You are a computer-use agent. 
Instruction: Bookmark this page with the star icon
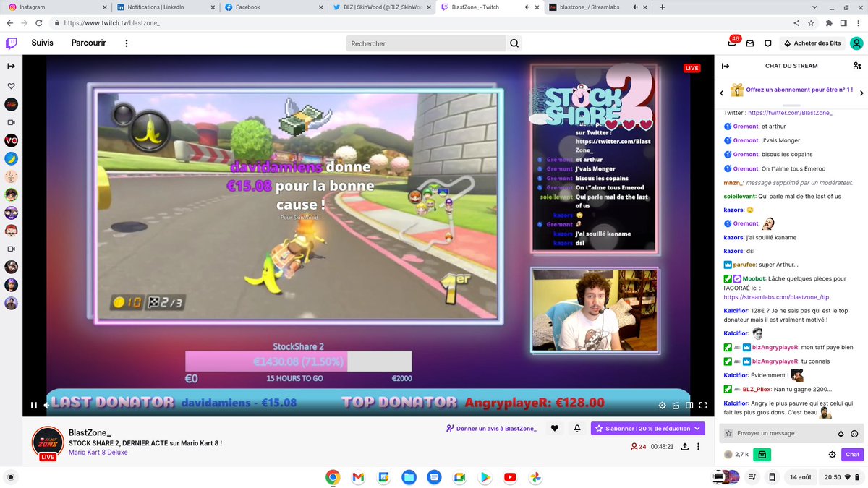coord(812,23)
